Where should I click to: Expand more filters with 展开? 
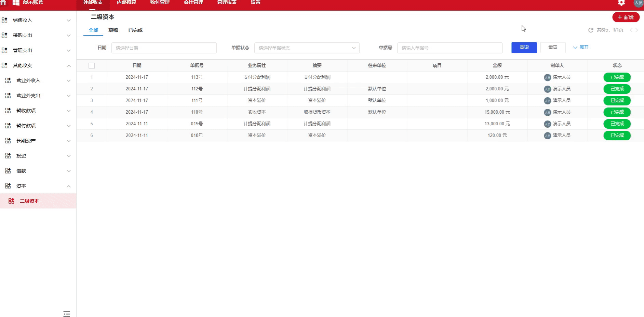coord(581,47)
